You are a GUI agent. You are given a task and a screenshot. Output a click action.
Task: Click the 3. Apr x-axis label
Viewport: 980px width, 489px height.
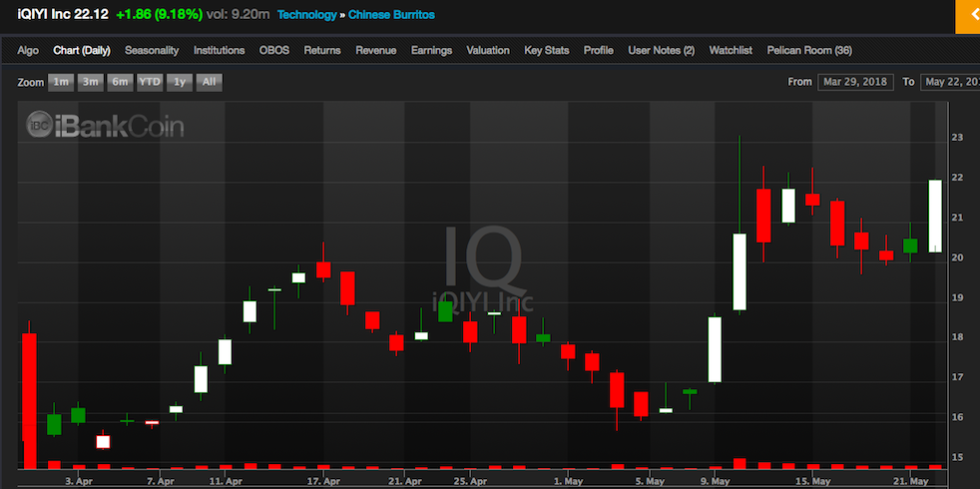(x=79, y=481)
